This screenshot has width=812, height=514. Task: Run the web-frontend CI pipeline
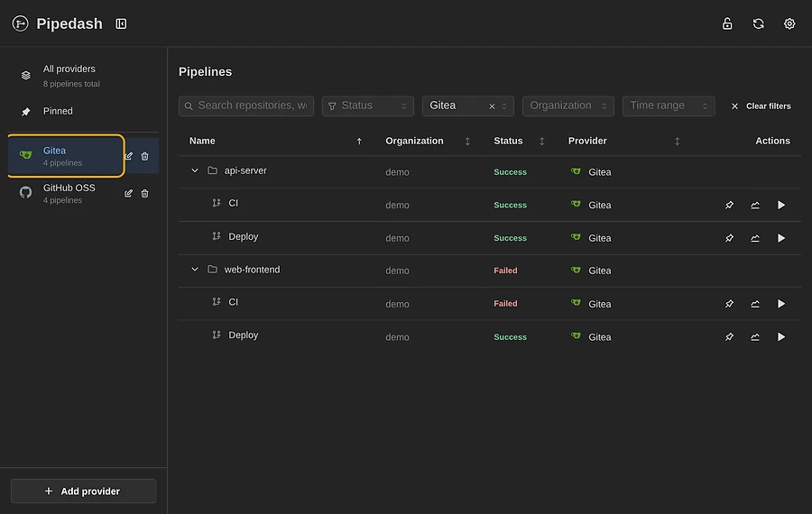click(x=781, y=304)
